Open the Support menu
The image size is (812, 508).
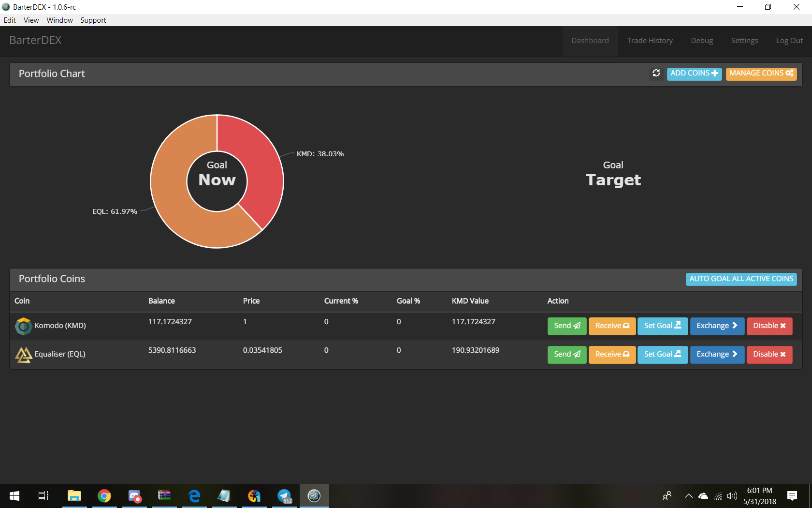pyautogui.click(x=93, y=20)
